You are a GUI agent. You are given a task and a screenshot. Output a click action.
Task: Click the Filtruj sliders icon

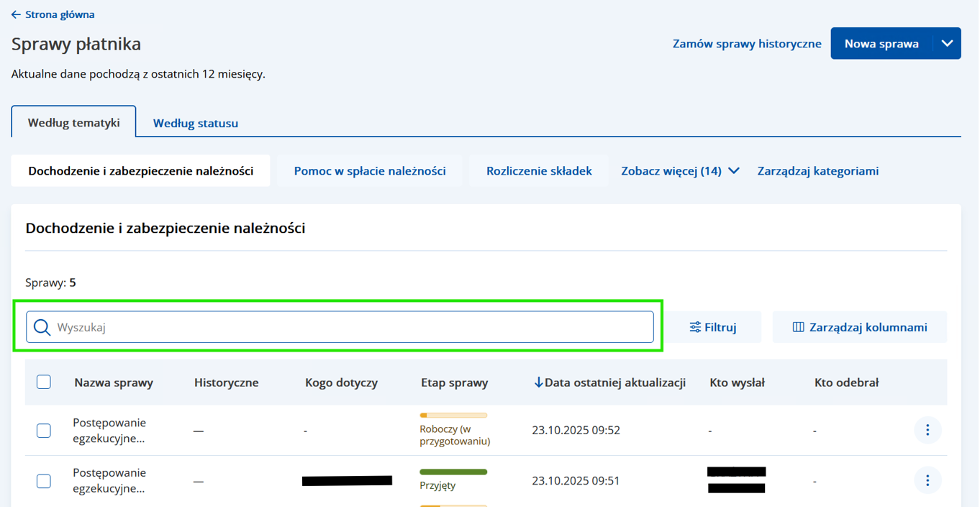(x=694, y=328)
